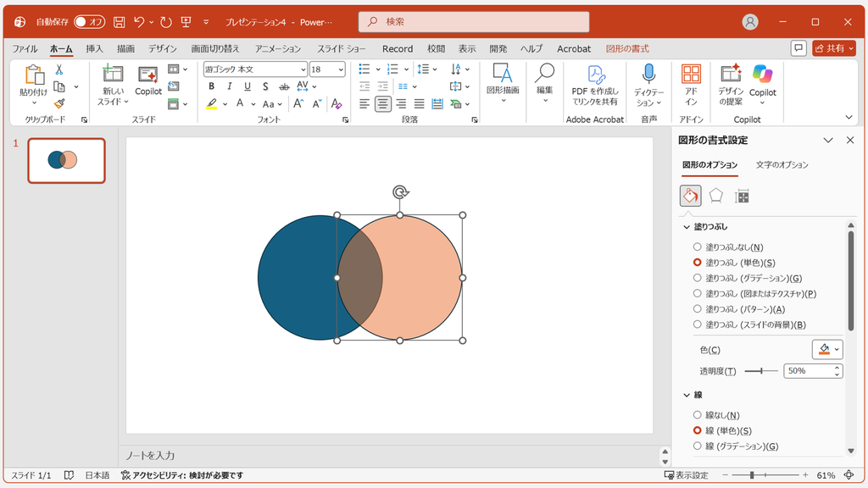The height and width of the screenshot is (488, 868).
Task: Open the font name dropdown
Action: [x=303, y=69]
